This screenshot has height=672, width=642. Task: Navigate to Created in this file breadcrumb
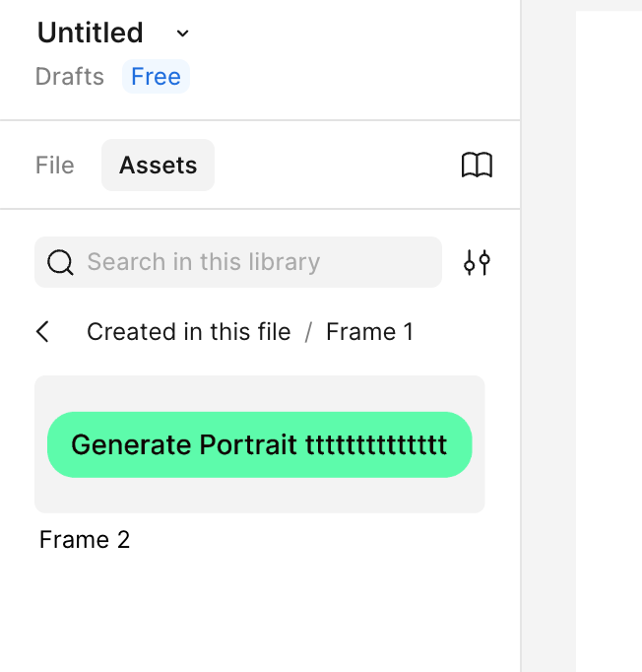[188, 332]
